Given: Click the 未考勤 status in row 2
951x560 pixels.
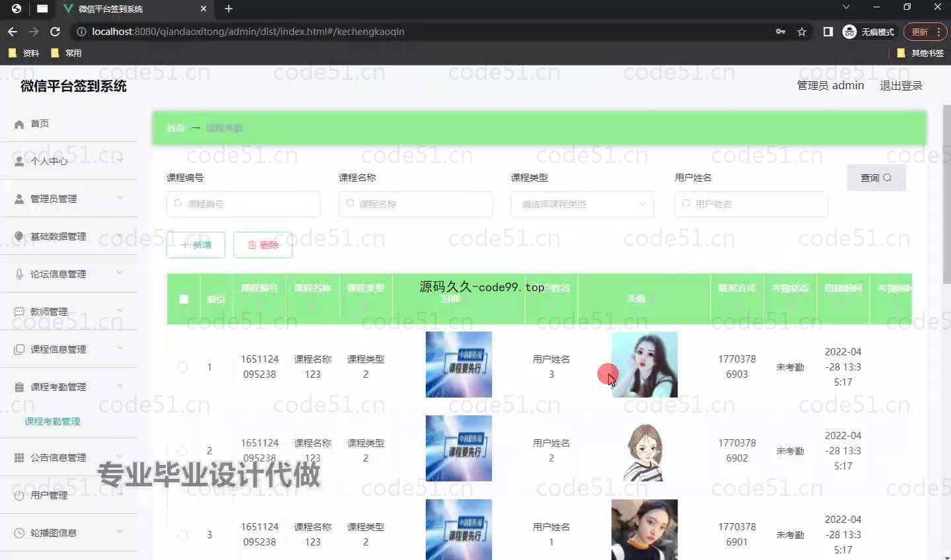Looking at the screenshot, I should [790, 451].
